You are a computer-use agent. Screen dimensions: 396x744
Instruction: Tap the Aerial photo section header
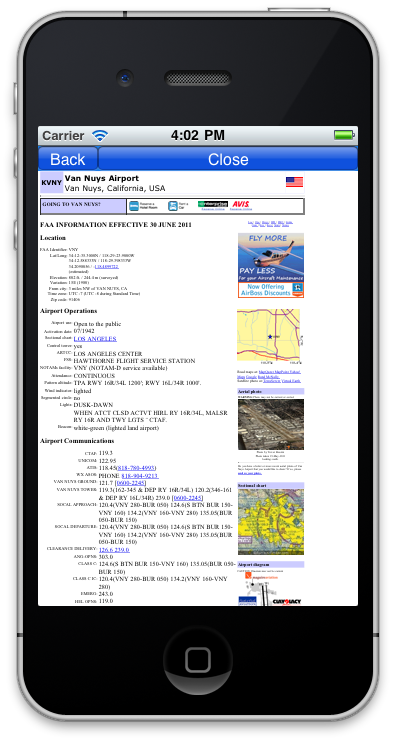[271, 392]
